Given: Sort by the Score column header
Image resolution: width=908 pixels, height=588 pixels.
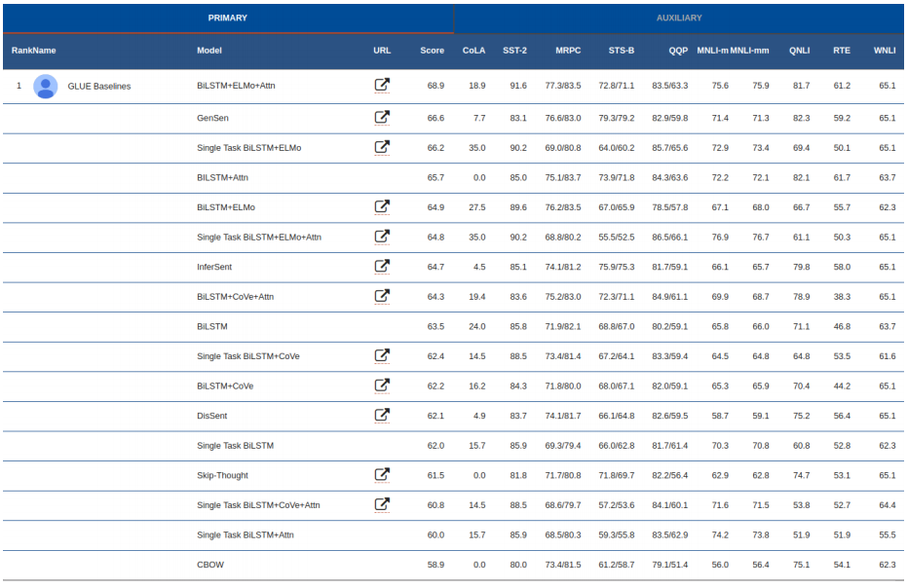Looking at the screenshot, I should (x=432, y=51).
